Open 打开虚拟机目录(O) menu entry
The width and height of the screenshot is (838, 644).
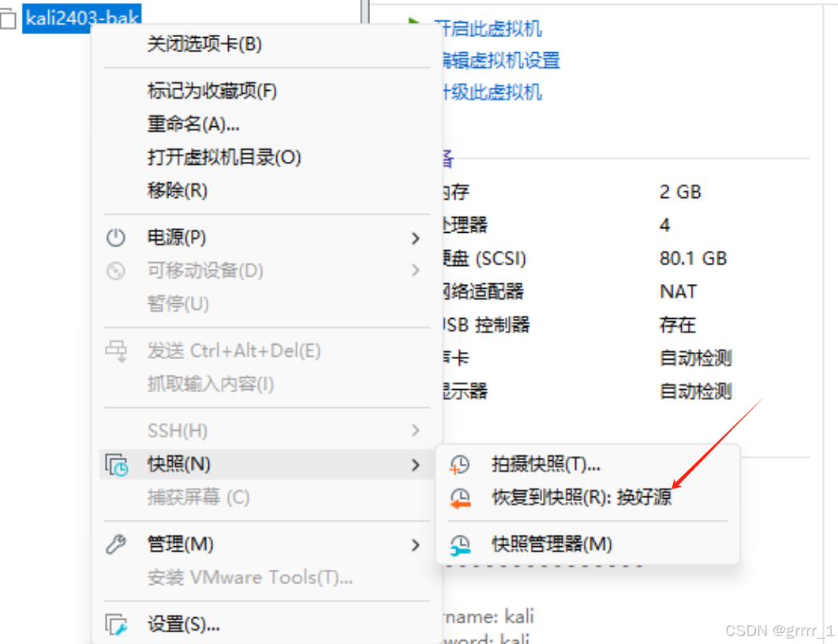[x=267, y=157]
